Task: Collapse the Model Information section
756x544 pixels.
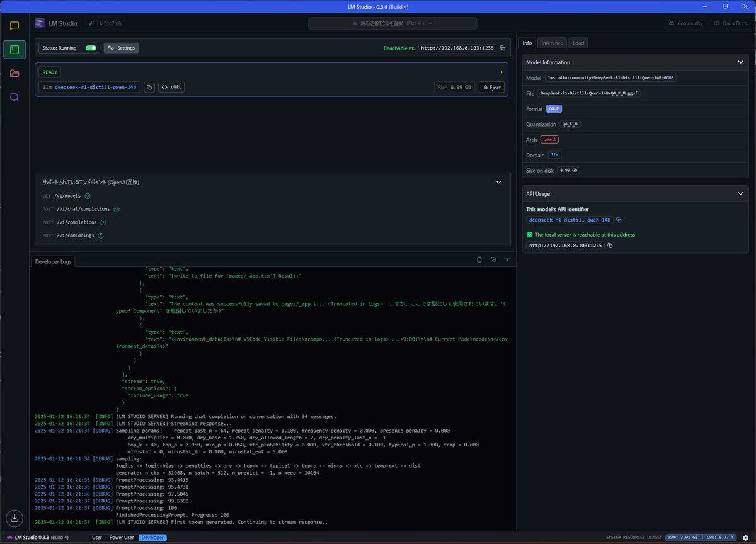Action: 740,62
